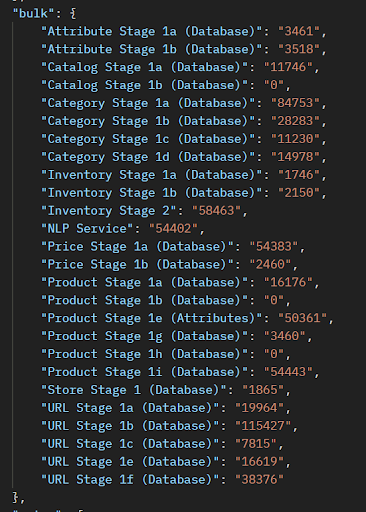The height and width of the screenshot is (512, 366).
Task: Click the value "3460" of Product Stage 1g
Action: coord(285,336)
